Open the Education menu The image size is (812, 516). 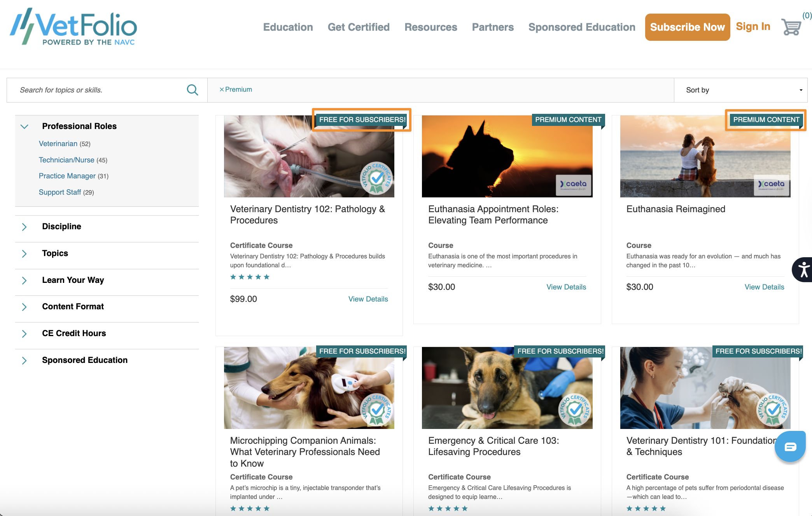[288, 27]
